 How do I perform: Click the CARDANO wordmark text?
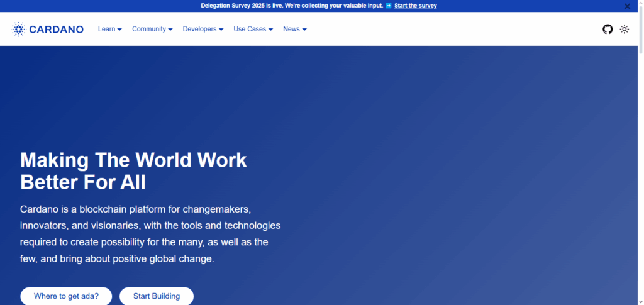click(x=57, y=29)
